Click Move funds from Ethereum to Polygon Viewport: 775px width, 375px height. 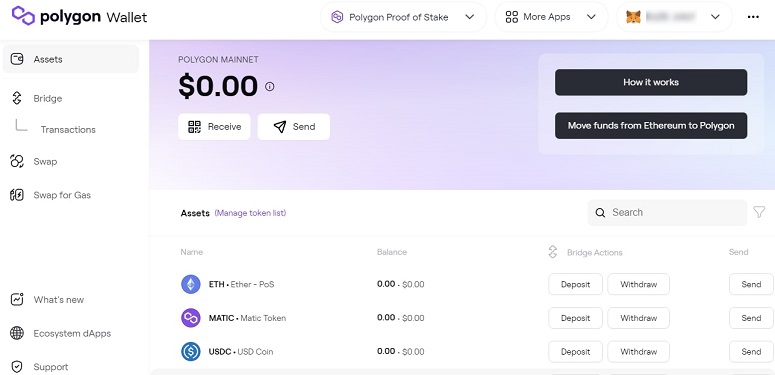(651, 125)
